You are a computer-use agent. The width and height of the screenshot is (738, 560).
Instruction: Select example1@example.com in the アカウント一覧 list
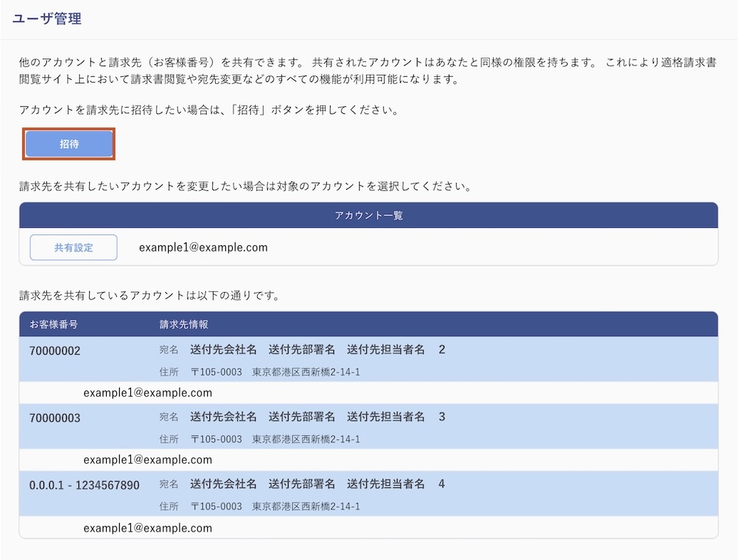pyautogui.click(x=203, y=248)
